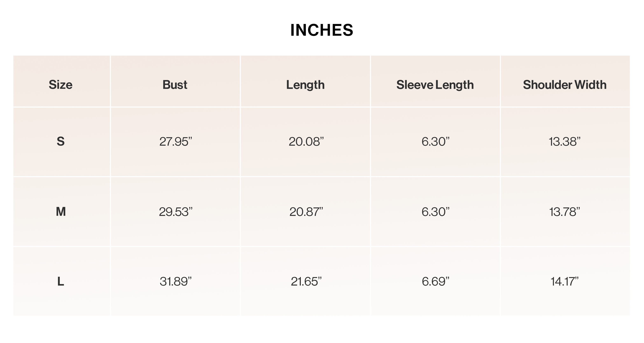Viewport: 644px width, 343px height.
Task: Click the 21.65" length measurement
Action: pyautogui.click(x=306, y=281)
